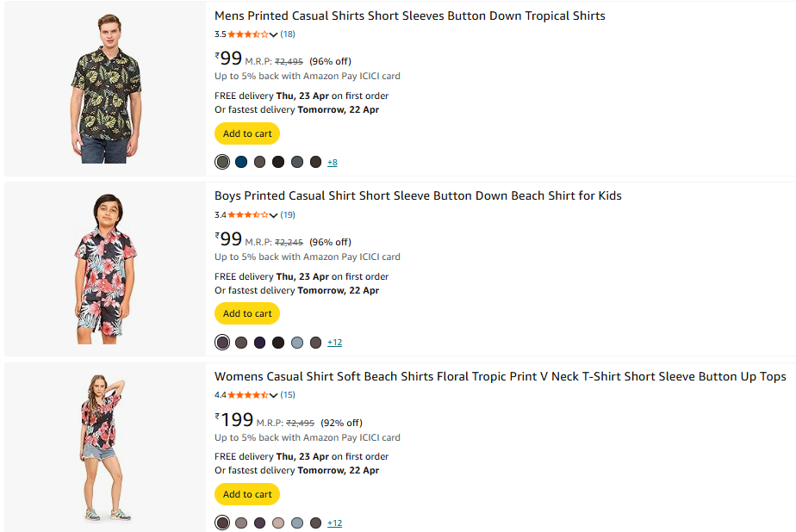The width and height of the screenshot is (796, 532).
Task: Open the Boys beach shirt product image
Action: (104, 269)
